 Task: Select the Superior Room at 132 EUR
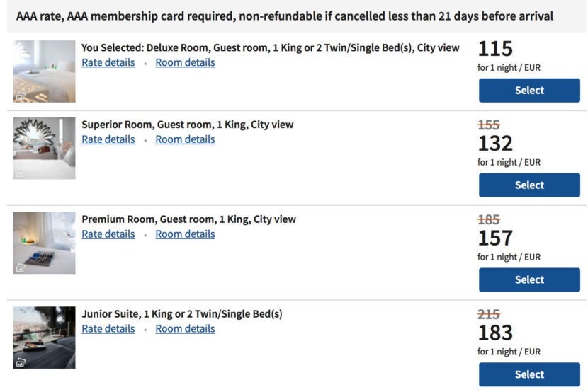click(529, 185)
